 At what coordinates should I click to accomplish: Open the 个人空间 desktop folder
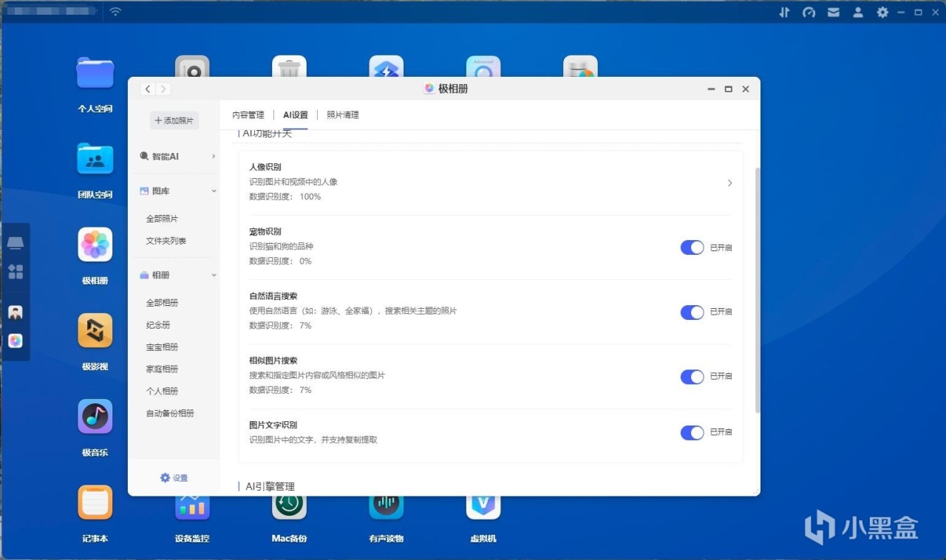[95, 72]
